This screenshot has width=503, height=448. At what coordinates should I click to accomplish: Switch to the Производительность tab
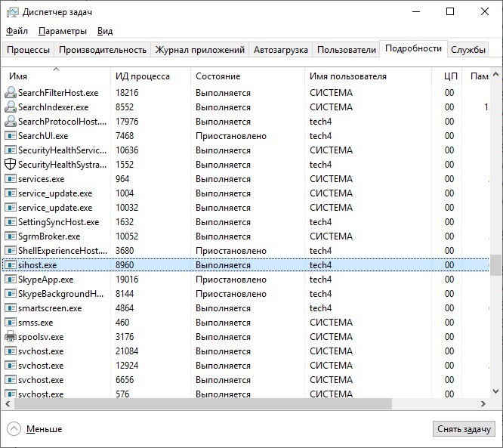103,50
